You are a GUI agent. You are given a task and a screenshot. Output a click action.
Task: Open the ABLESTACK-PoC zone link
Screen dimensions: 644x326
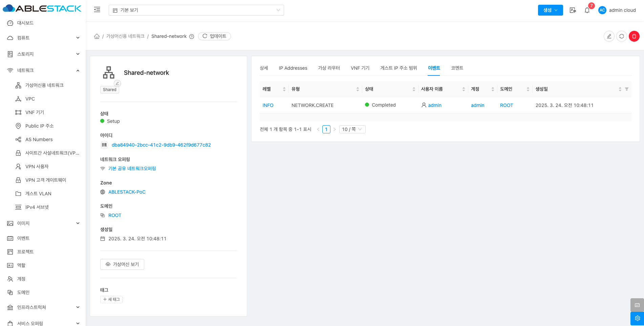click(127, 192)
